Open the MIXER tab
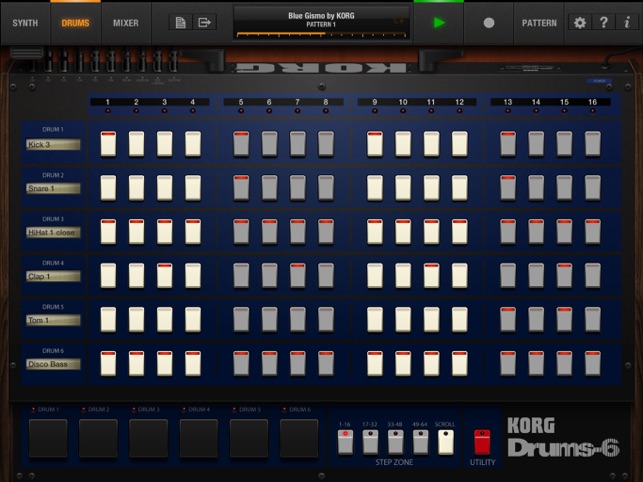The image size is (643, 482). coord(126,23)
